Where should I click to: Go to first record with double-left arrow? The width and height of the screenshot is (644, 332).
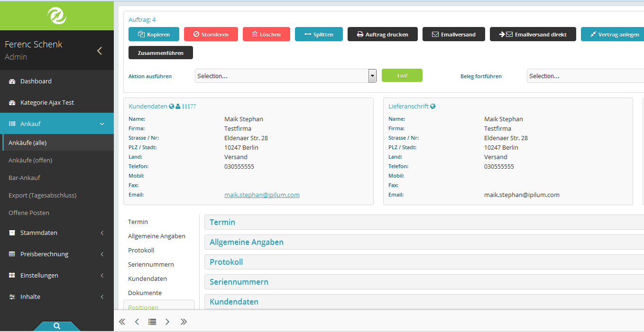[x=122, y=322]
